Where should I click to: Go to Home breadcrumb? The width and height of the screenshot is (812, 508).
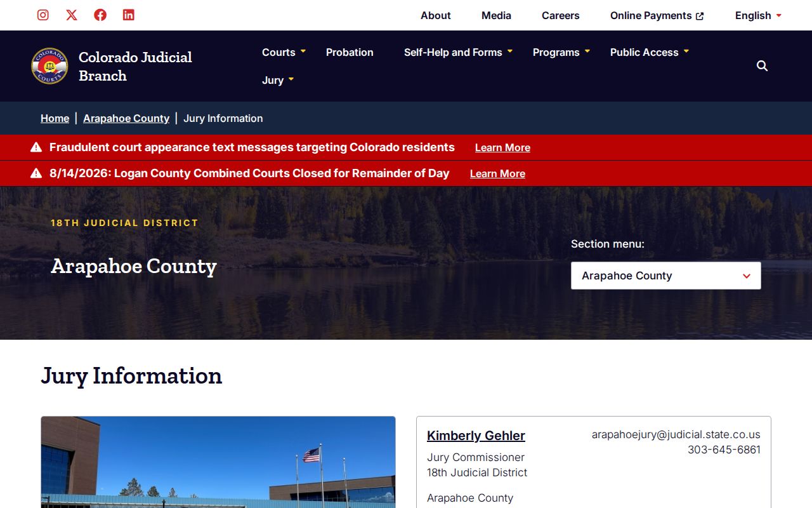(x=55, y=118)
